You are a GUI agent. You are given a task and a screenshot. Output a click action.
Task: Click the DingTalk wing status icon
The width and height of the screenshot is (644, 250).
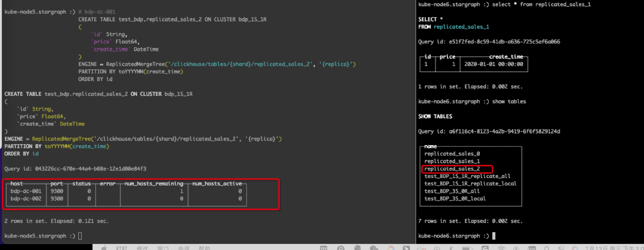(406, 248)
